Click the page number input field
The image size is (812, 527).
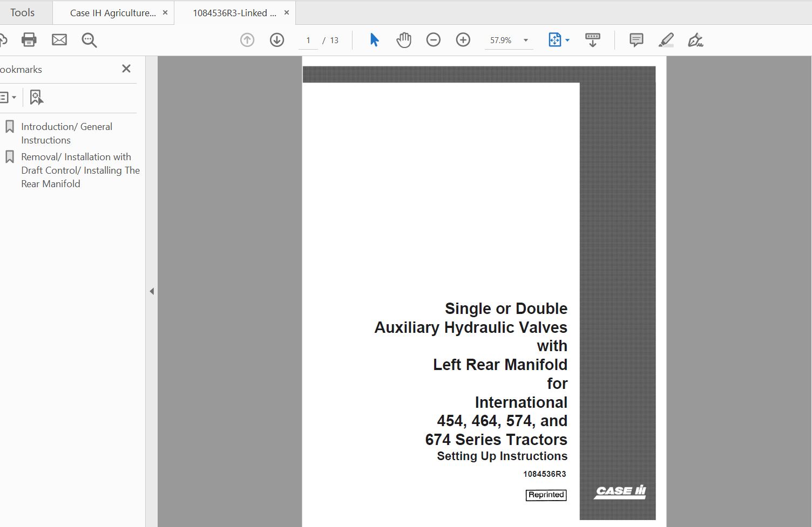[308, 40]
